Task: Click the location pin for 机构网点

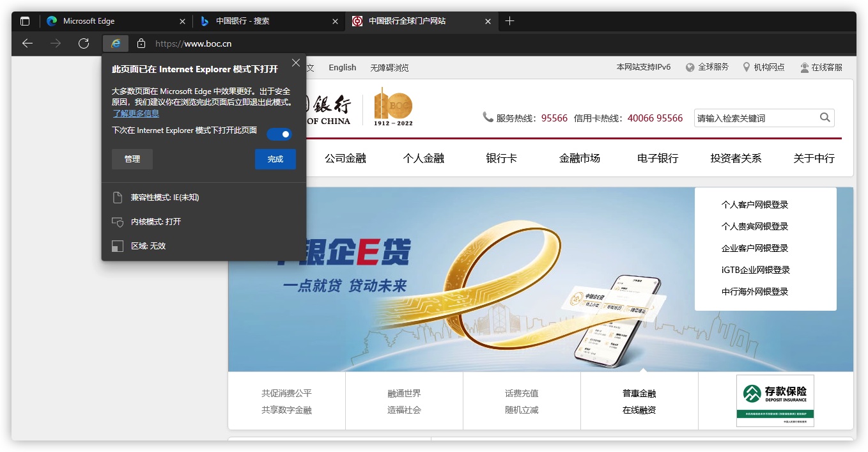Action: click(746, 67)
